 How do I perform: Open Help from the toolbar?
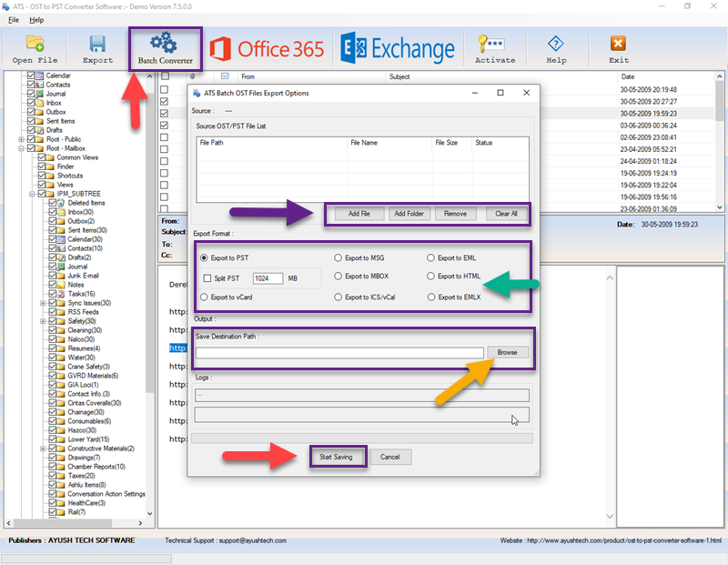click(x=555, y=47)
